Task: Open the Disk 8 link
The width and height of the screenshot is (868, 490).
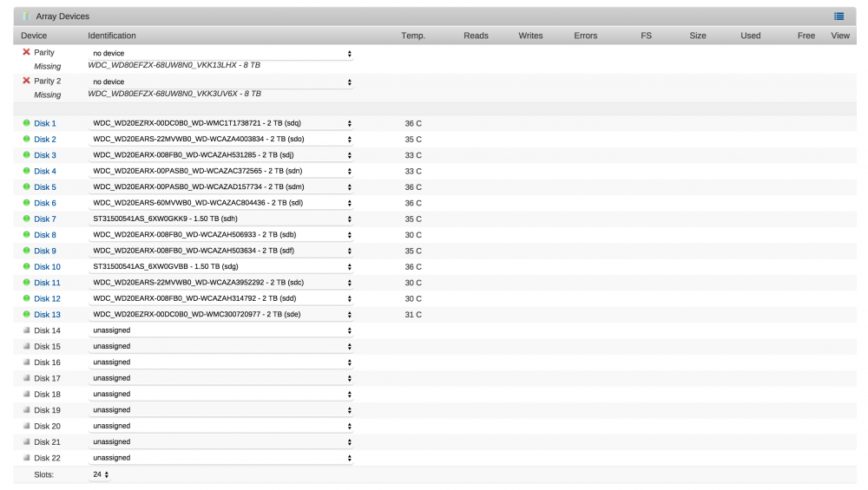Action: 45,235
